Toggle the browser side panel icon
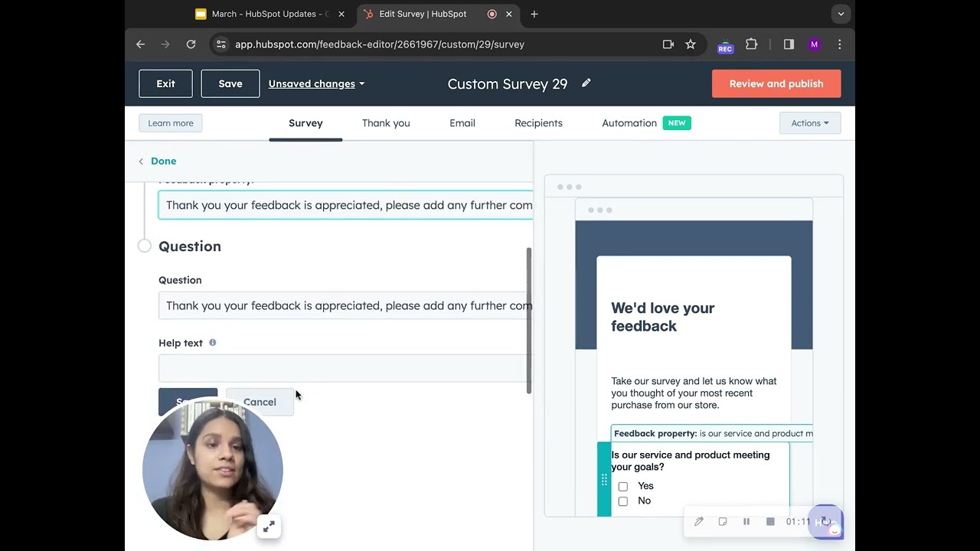 point(789,44)
